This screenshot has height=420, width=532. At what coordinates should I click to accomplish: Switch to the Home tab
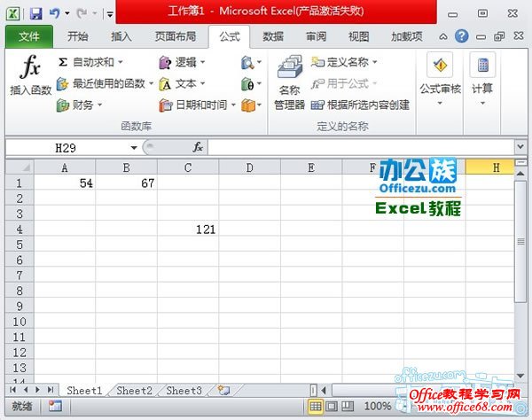[x=78, y=36]
